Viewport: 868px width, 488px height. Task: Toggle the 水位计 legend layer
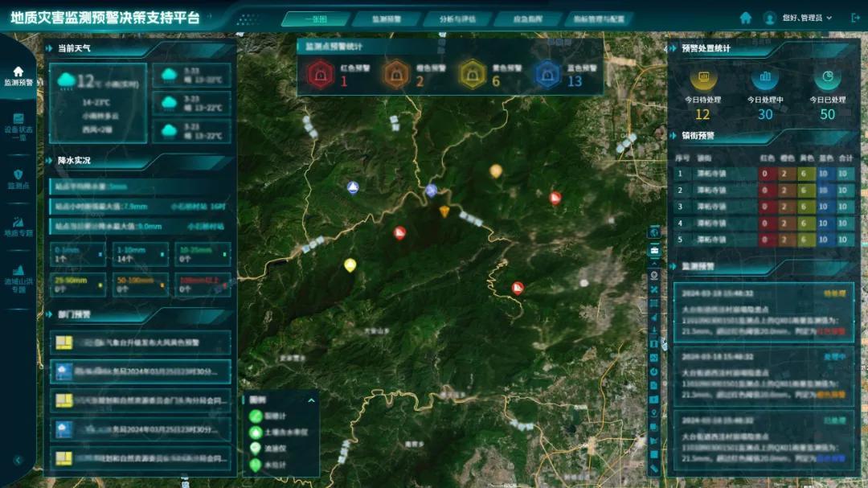click(x=256, y=465)
